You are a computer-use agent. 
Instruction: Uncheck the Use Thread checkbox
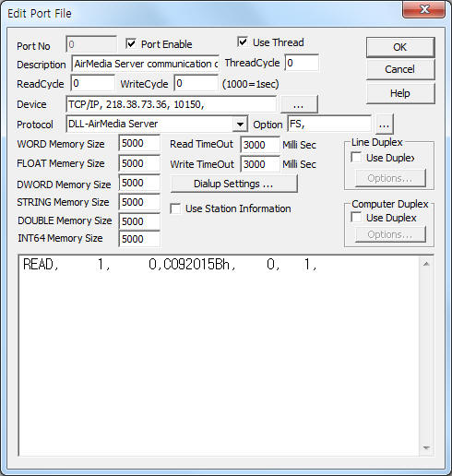(x=243, y=42)
